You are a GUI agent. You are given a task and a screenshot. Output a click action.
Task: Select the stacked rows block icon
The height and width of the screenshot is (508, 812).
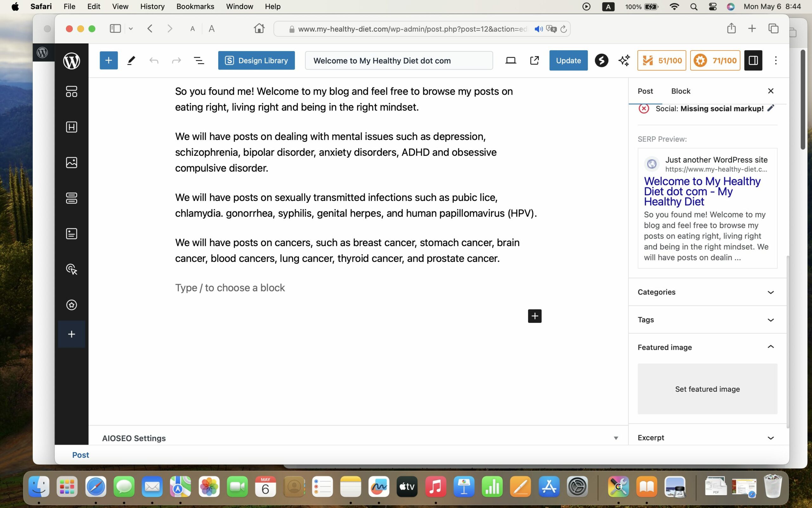pos(71,198)
